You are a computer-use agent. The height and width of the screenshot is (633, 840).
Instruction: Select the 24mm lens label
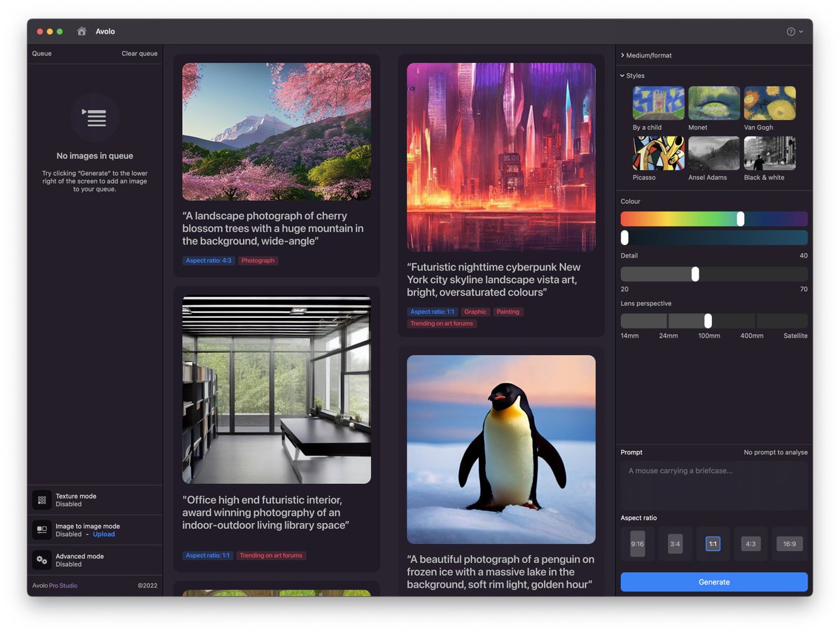pos(668,336)
